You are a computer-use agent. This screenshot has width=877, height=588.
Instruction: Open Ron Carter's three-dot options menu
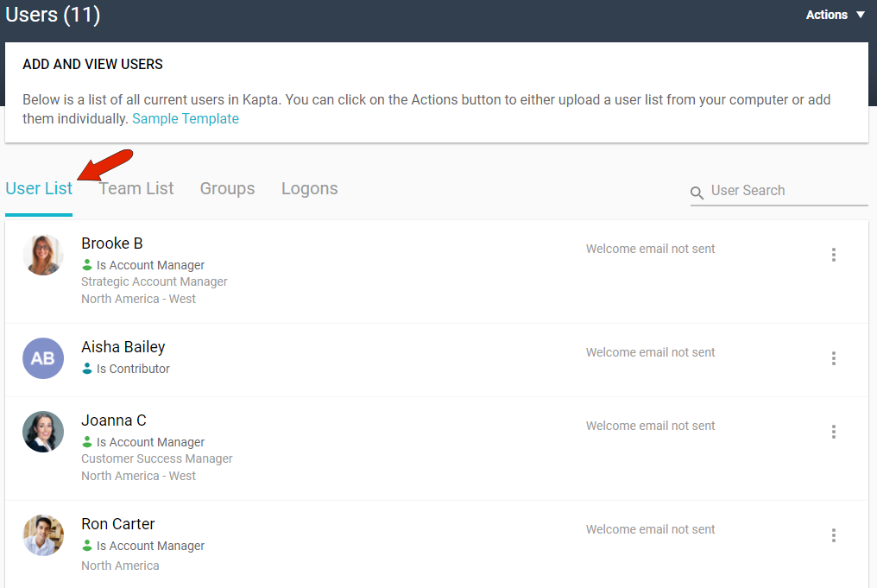833,535
